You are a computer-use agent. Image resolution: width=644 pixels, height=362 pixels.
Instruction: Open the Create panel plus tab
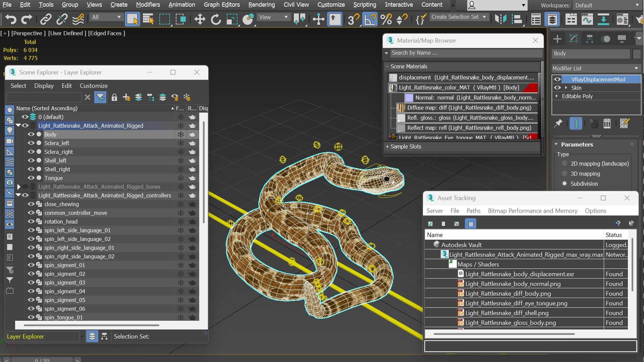click(x=557, y=39)
